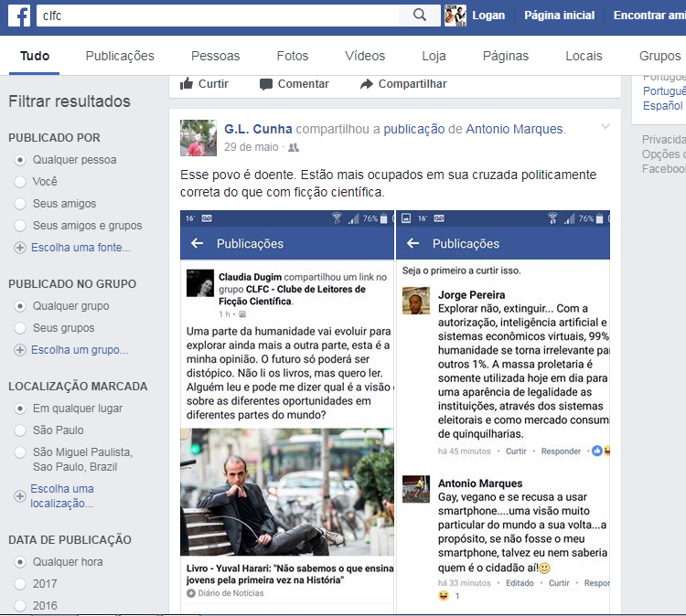Open the Loja tab
686x616 pixels.
tap(434, 56)
